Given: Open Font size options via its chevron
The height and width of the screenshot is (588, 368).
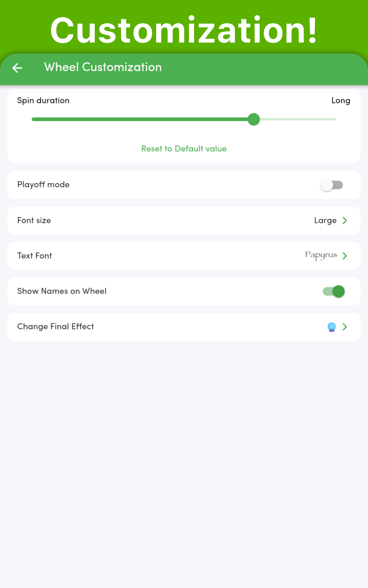Looking at the screenshot, I should pyautogui.click(x=345, y=221).
